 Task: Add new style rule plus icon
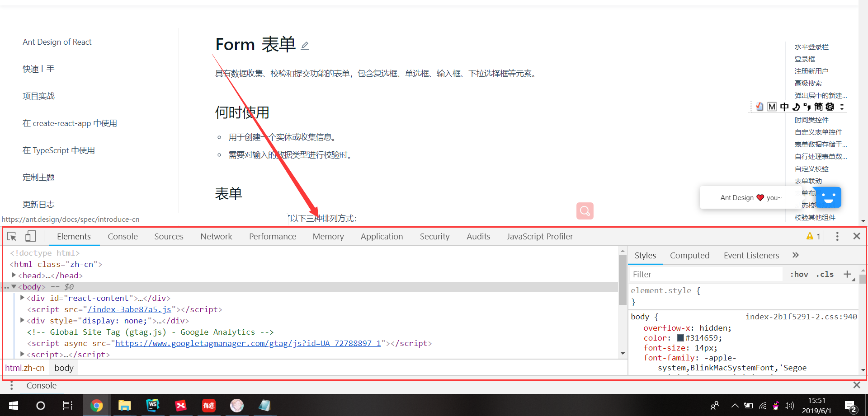coord(847,274)
